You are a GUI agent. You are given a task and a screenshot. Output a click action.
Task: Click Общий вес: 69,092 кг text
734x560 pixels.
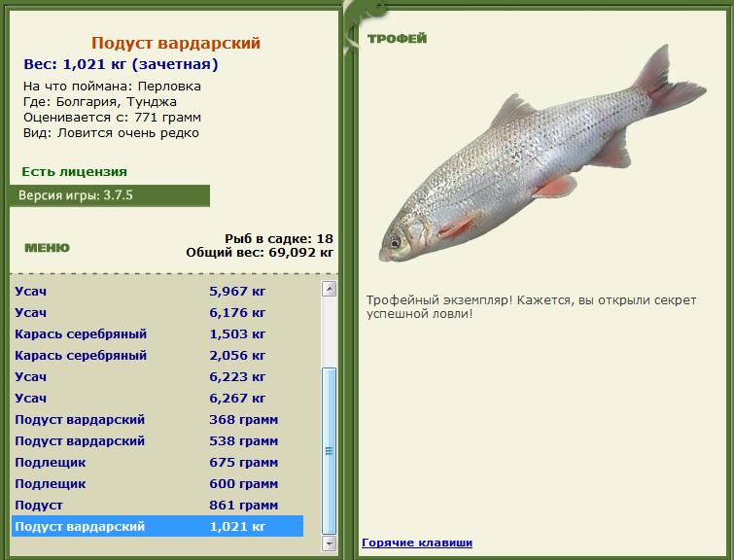click(x=260, y=253)
